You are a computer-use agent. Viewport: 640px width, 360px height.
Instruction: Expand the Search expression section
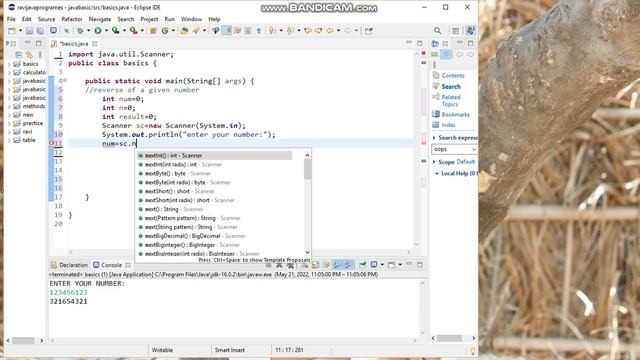(x=434, y=138)
